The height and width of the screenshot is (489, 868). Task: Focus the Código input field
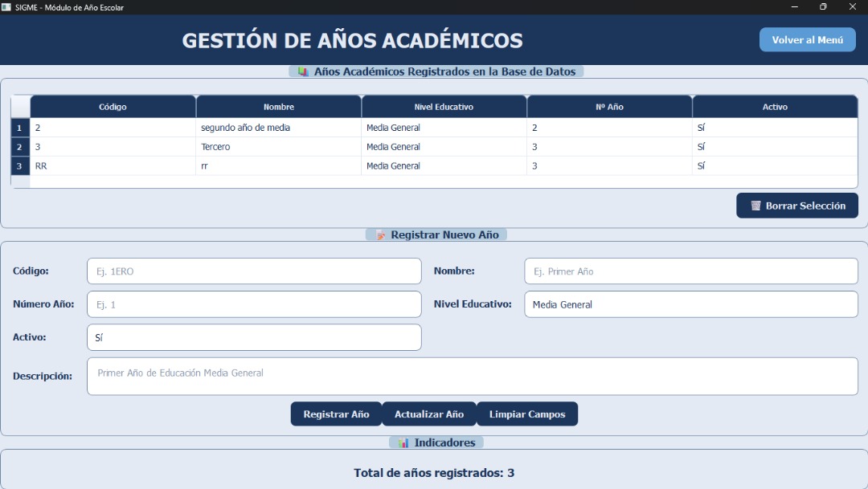(x=253, y=271)
